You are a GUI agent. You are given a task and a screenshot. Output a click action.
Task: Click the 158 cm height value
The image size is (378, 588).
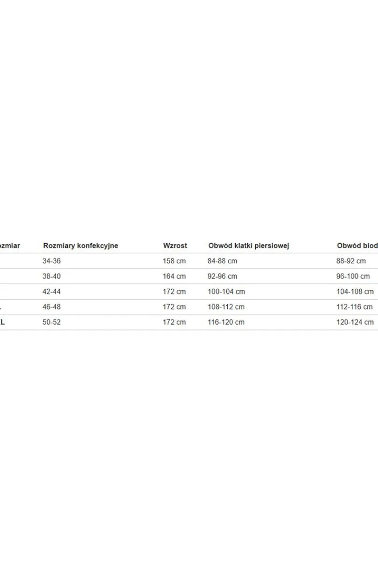174,261
